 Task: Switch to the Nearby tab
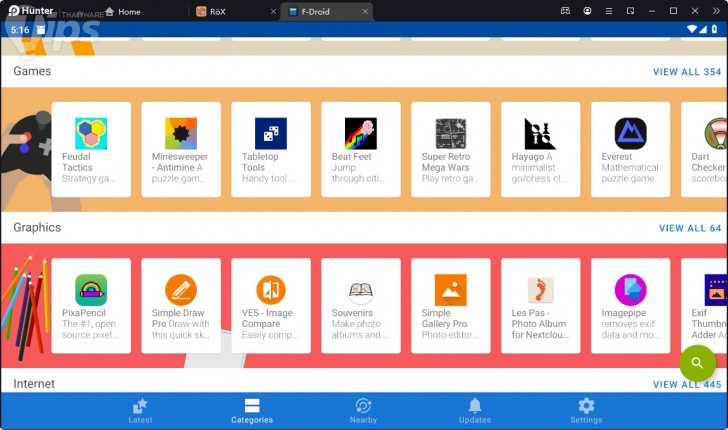[363, 411]
